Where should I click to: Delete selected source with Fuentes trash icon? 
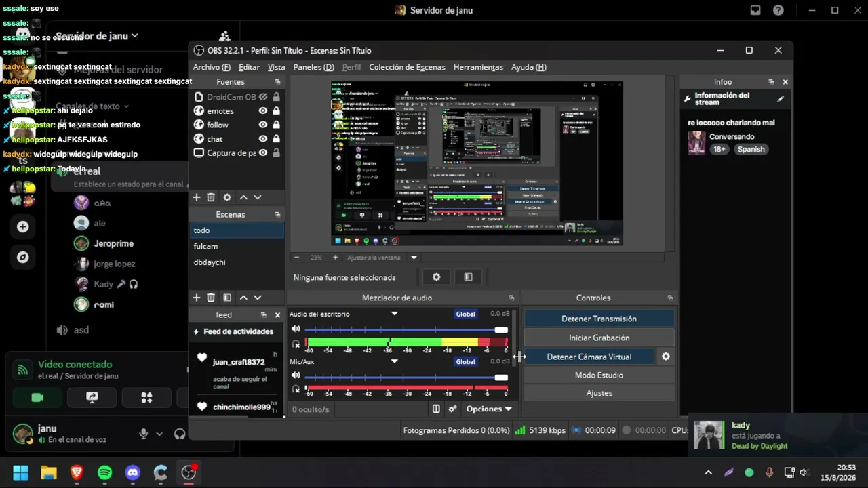pos(211,197)
